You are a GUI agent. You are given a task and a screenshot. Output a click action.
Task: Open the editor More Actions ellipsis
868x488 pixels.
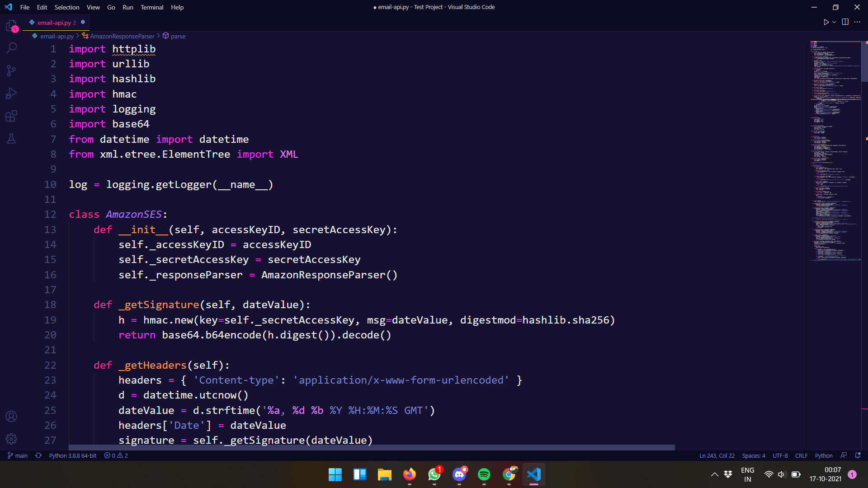pyautogui.click(x=857, y=22)
